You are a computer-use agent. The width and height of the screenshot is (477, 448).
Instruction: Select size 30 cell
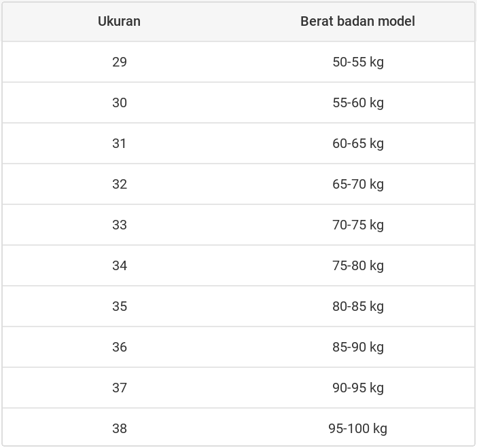120,102
